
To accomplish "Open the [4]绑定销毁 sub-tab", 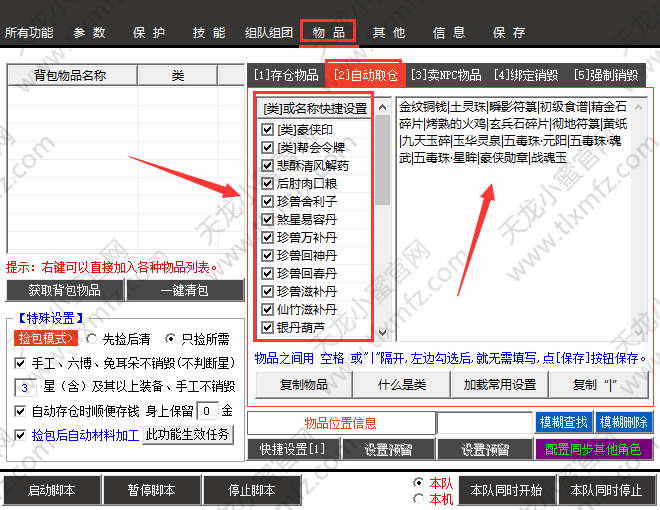I will (526, 75).
